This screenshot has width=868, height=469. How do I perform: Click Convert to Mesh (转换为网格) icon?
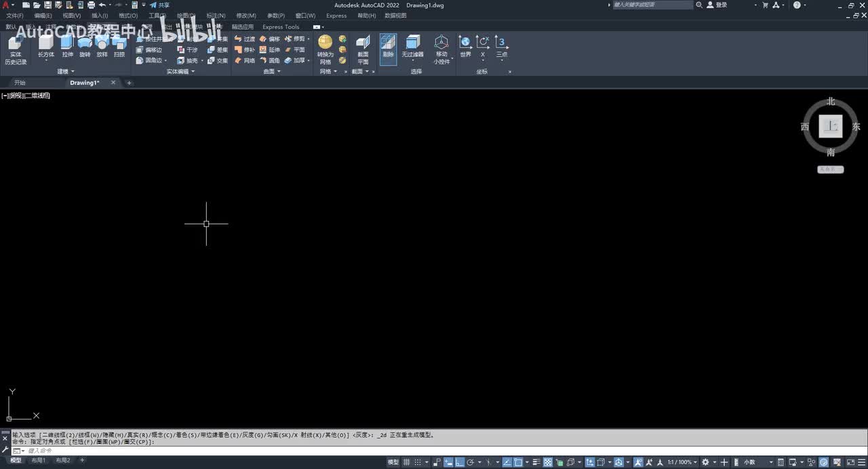tap(325, 49)
